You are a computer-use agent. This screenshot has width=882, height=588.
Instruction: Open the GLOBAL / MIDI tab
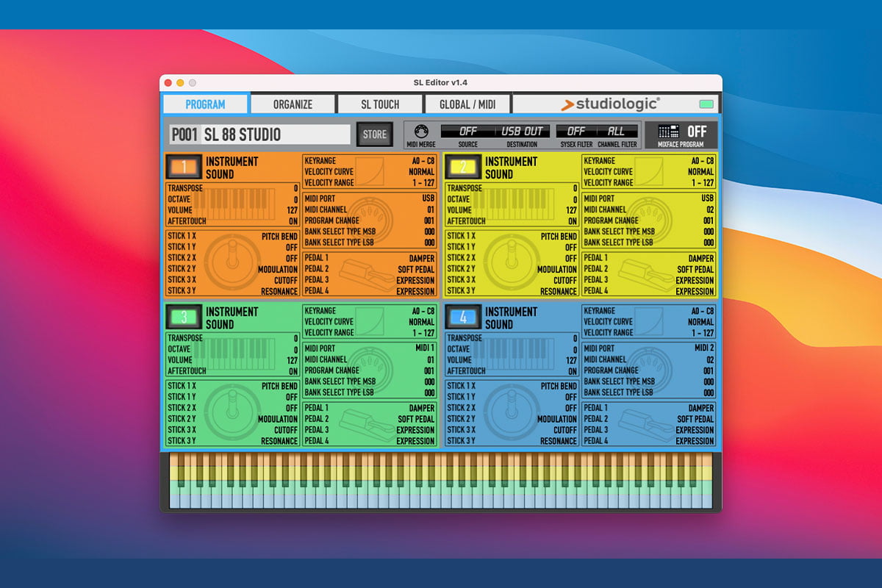(x=467, y=104)
